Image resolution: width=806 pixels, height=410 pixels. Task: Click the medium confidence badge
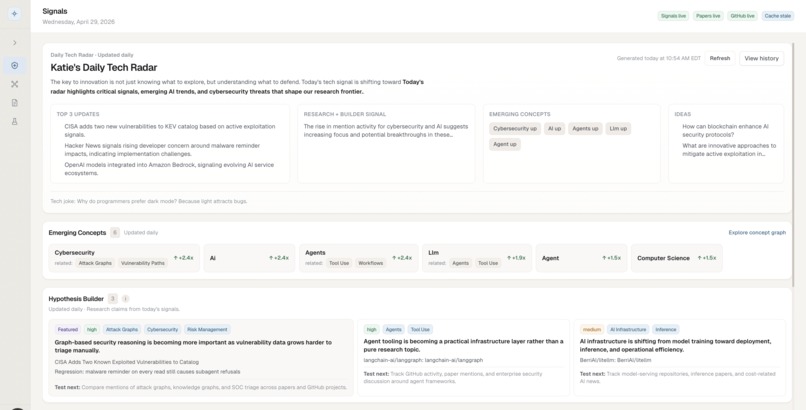coord(592,329)
